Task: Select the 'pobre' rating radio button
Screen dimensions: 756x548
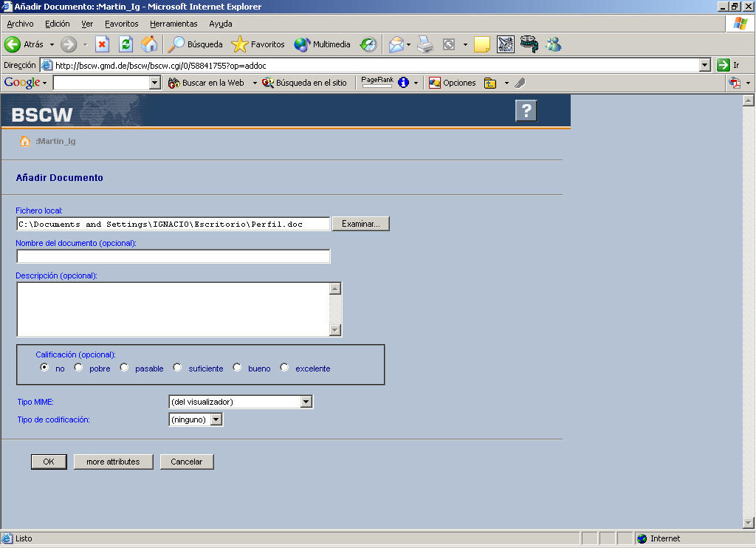Action: [79, 368]
